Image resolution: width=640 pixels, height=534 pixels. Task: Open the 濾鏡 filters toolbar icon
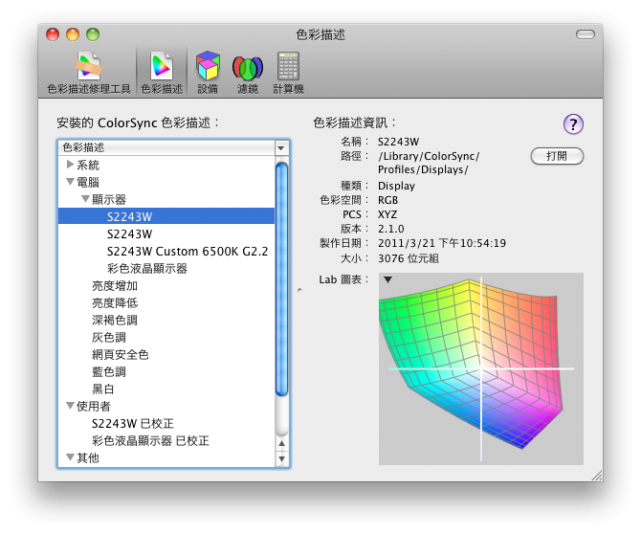[x=247, y=72]
